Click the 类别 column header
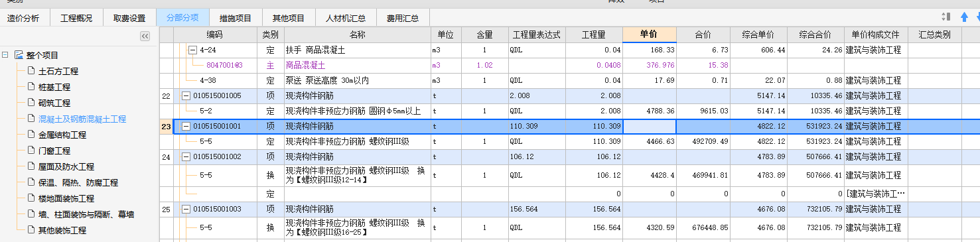Viewport: 980px width, 242px height. tap(271, 34)
